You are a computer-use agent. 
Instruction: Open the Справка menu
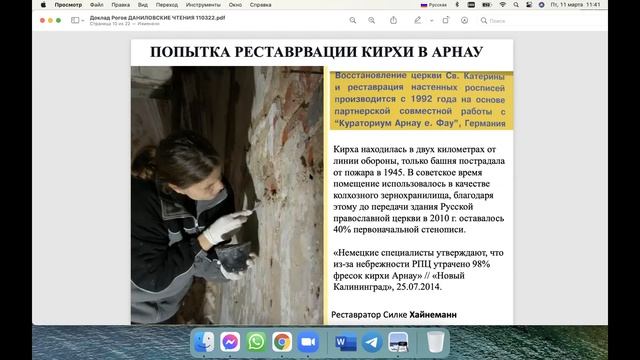coord(260,5)
